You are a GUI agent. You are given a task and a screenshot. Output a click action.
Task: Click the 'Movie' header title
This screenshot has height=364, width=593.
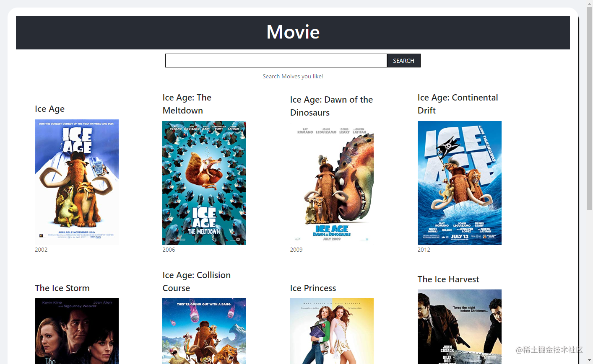click(293, 32)
